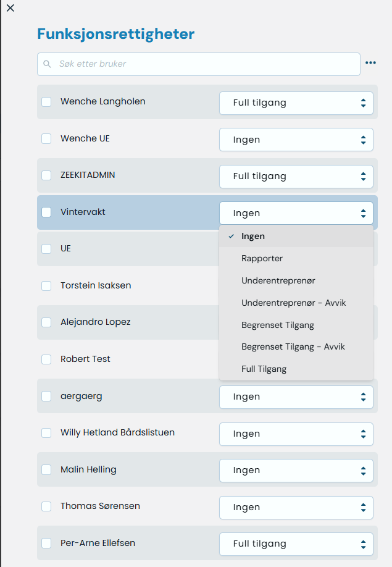Choose Full Tilgang from dropdown options
This screenshot has width=392, height=567.
264,369
